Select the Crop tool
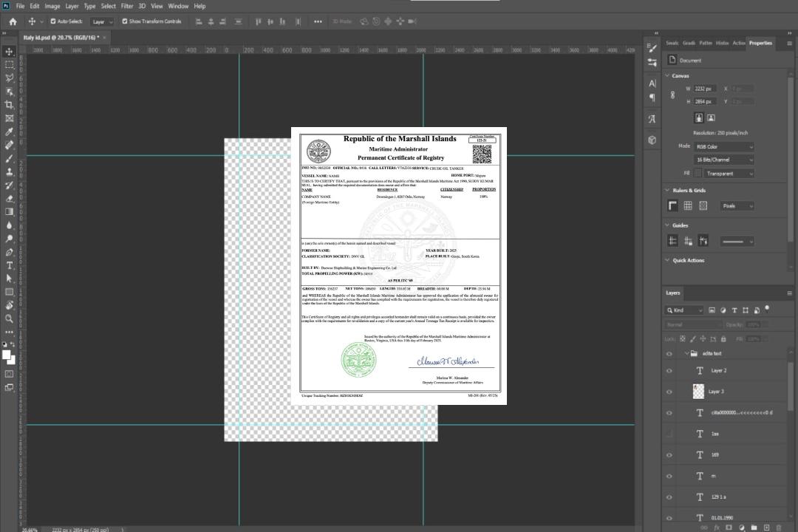The image size is (798, 532). click(9, 105)
